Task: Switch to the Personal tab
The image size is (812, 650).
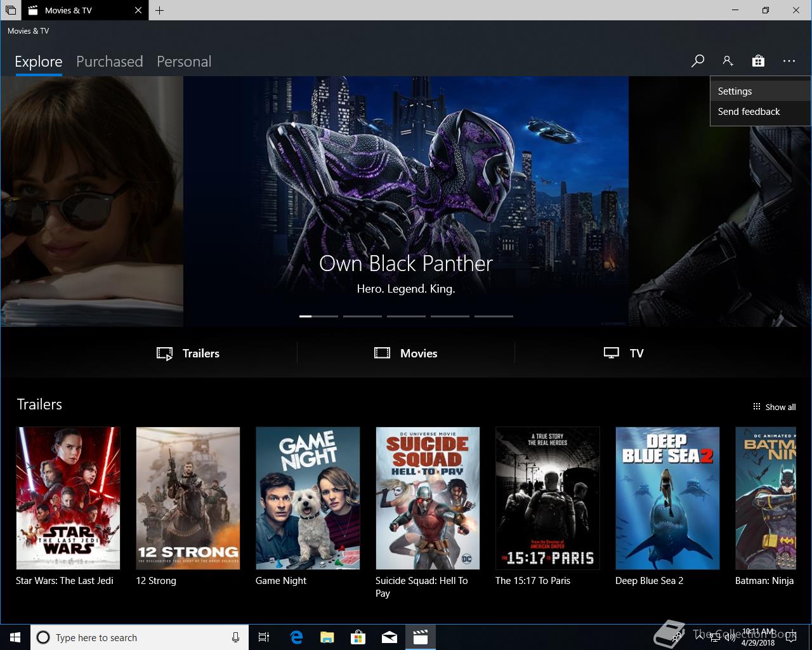Action: 184,62
